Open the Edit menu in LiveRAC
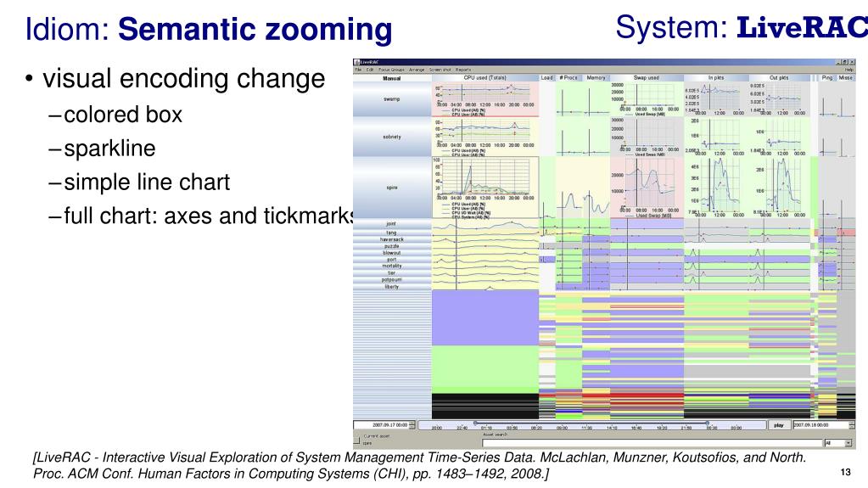This screenshot has height=488, width=868. [369, 70]
